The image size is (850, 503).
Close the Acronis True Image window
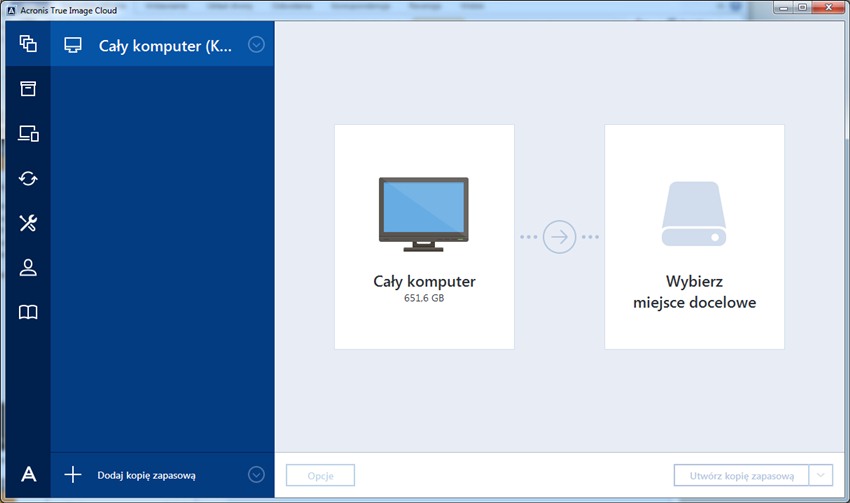coord(828,8)
